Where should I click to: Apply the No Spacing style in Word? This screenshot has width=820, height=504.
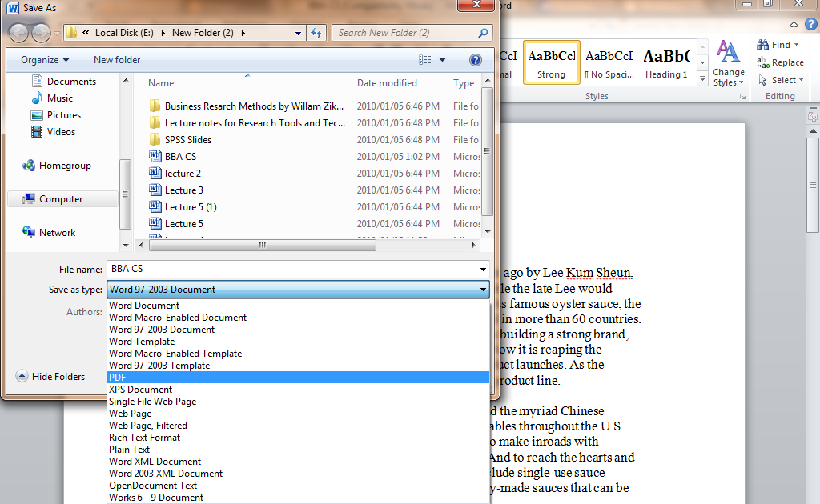(x=609, y=63)
